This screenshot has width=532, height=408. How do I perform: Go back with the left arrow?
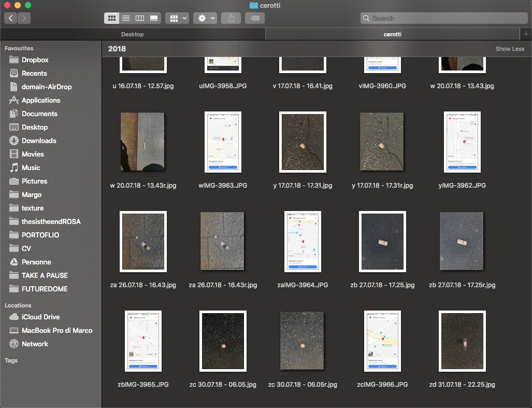[x=11, y=18]
